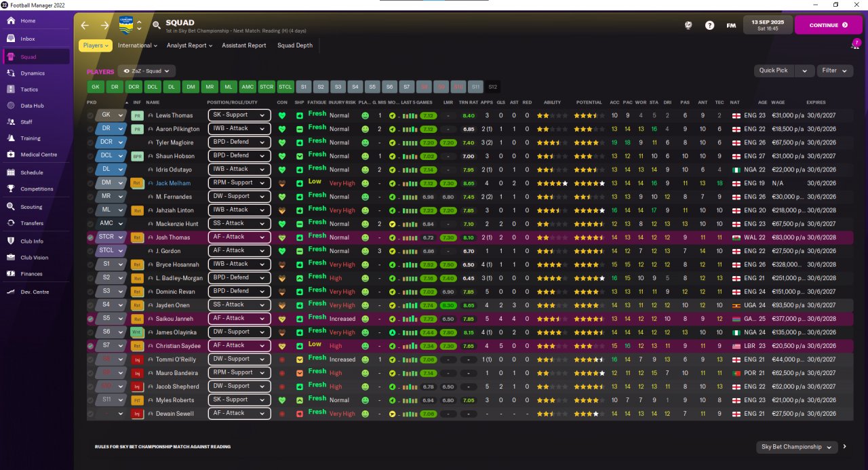Screen dimensions: 868x470
Task: Sort by the WAGE column header
Action: point(778,102)
